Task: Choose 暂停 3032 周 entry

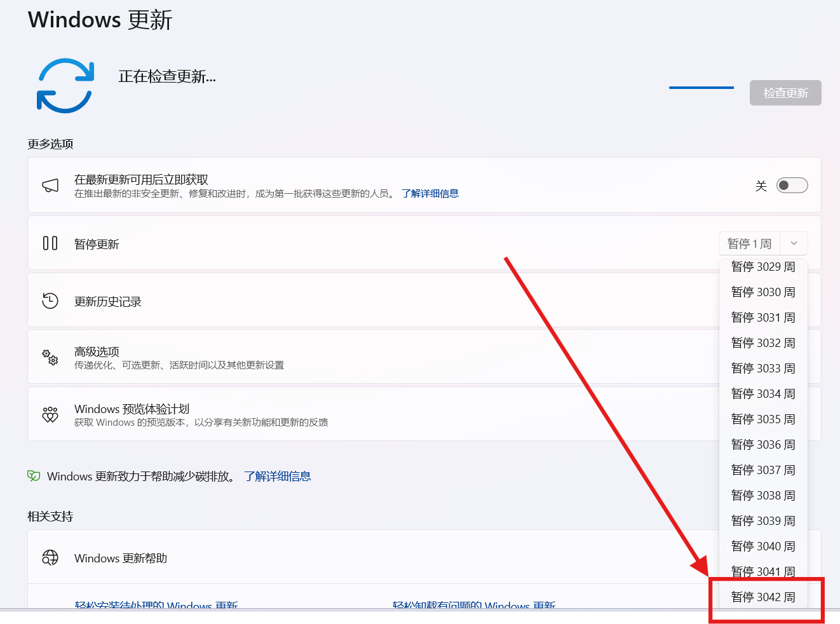Action: (763, 343)
